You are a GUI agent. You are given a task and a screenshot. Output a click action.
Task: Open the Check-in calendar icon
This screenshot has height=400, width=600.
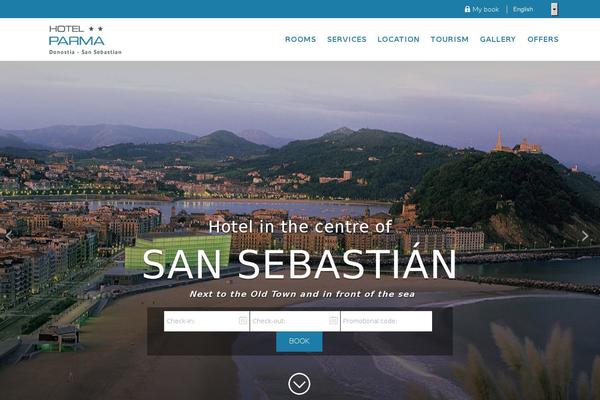coord(243,321)
